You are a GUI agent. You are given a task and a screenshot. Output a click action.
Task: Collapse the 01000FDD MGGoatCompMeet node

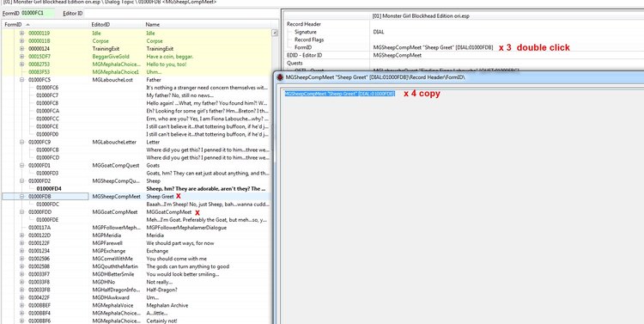(21, 212)
